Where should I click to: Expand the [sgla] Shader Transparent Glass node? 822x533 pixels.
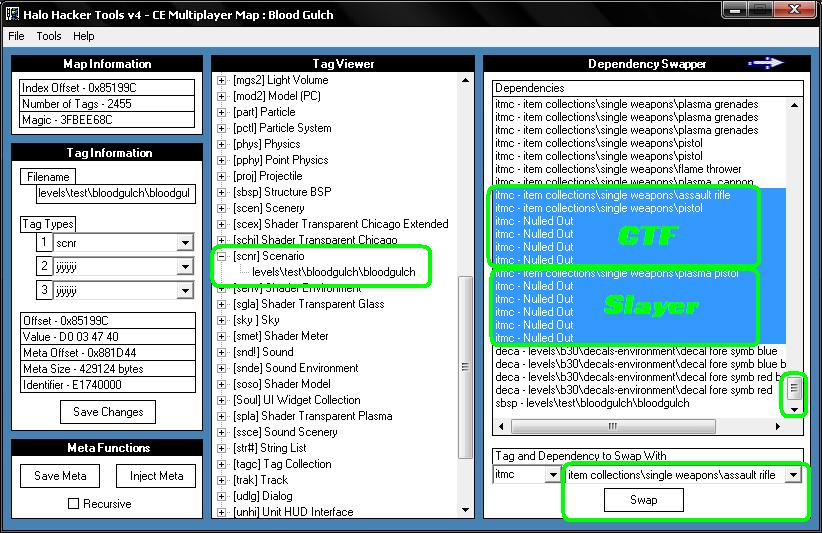[222, 304]
